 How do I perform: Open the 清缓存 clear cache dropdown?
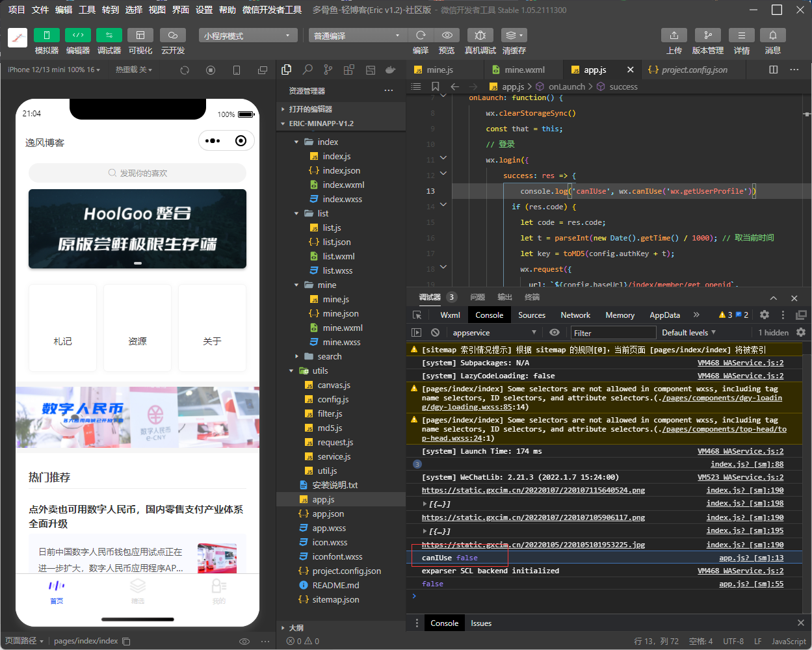(x=514, y=35)
